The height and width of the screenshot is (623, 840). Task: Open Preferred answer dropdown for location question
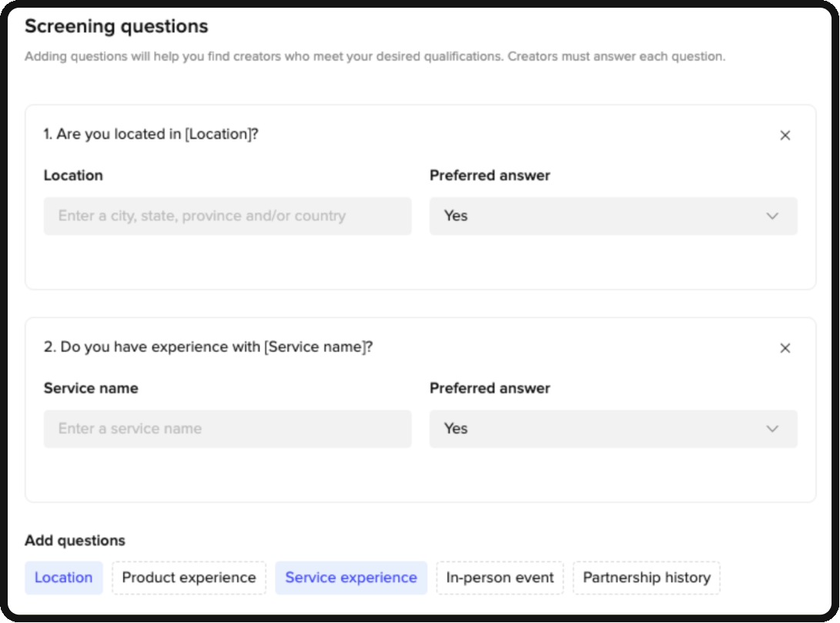point(613,216)
